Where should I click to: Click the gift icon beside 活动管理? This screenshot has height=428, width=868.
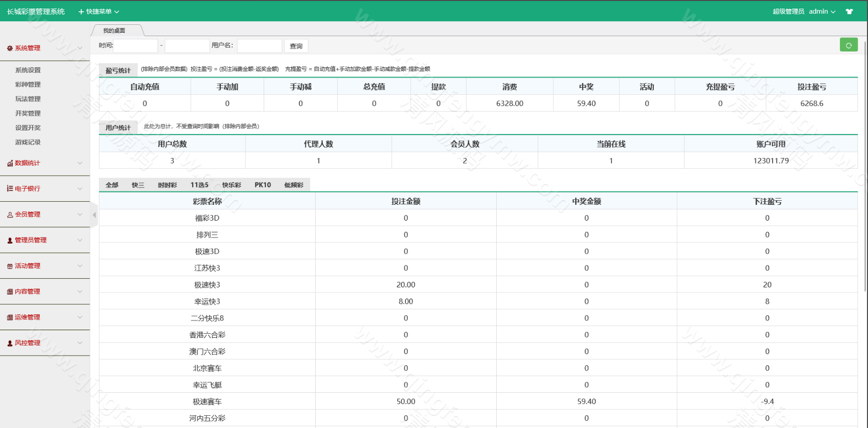[x=10, y=266]
